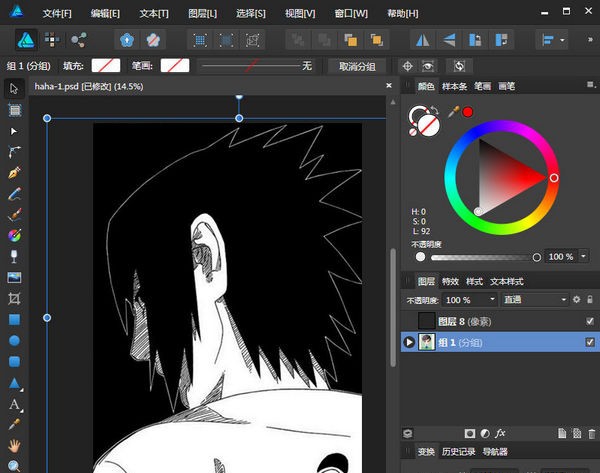This screenshot has width=600, height=473.
Task: Click the delete layer trash icon
Action: 592,434
